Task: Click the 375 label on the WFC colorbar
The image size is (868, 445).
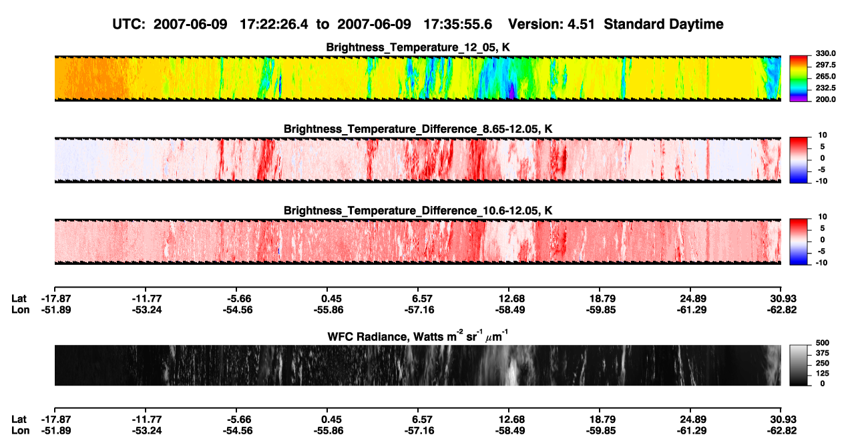Action: tap(823, 353)
